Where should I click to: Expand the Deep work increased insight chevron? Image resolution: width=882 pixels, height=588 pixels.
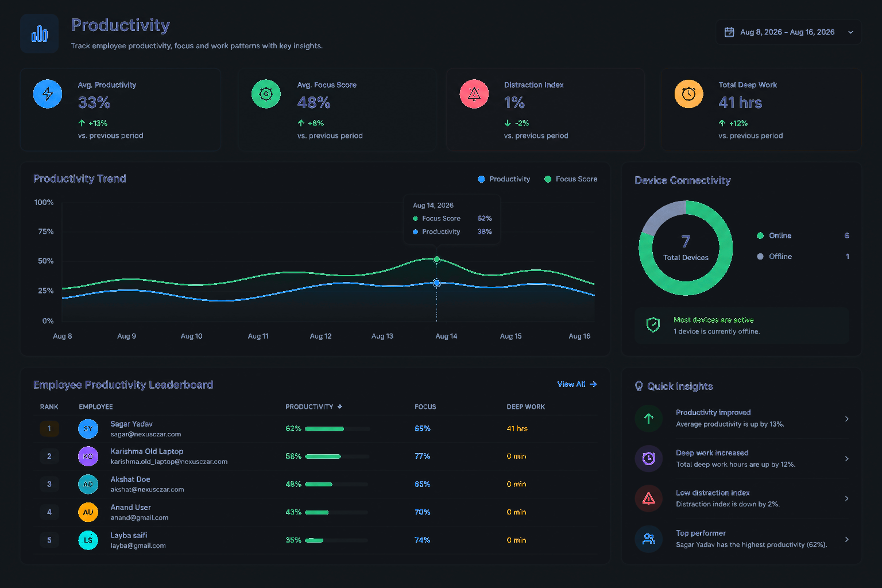847,458
